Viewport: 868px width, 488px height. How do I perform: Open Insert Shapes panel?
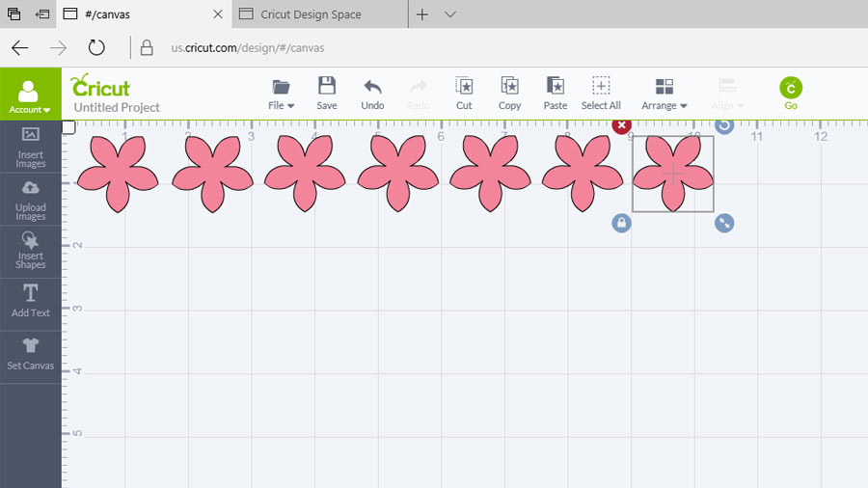(x=31, y=252)
